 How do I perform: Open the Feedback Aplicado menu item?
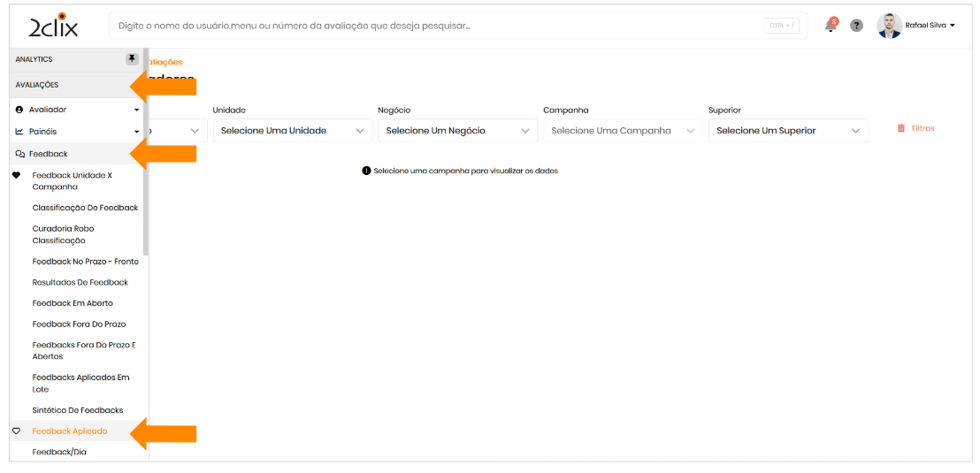tap(70, 431)
